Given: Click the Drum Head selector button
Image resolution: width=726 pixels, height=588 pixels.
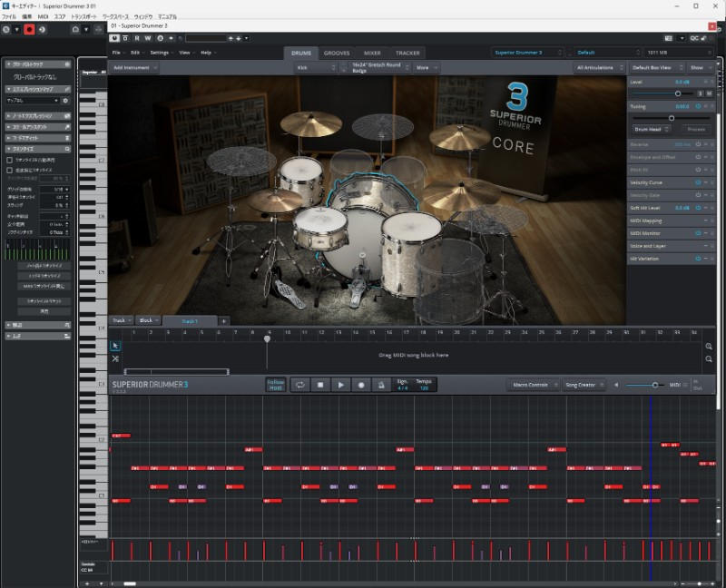Looking at the screenshot, I should 649,130.
